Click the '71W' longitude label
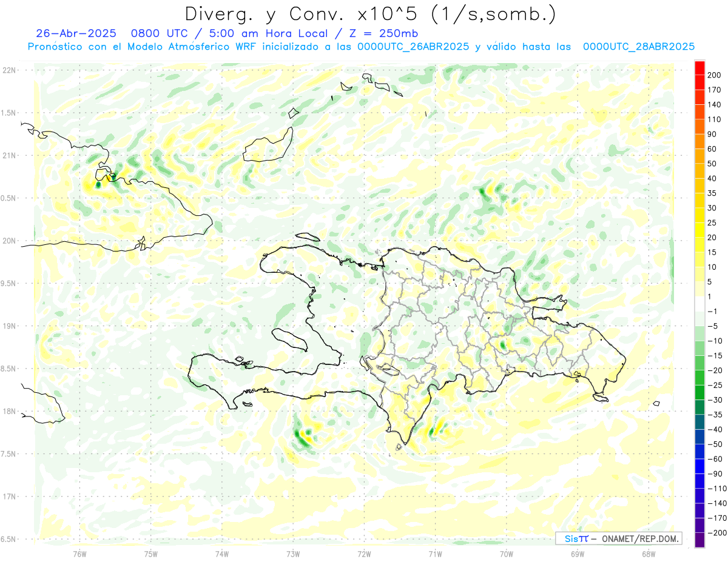The image size is (728, 562). [x=435, y=554]
